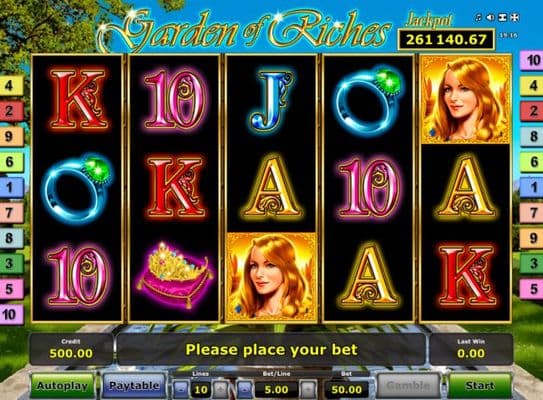Enable Autoplay mode

(x=62, y=385)
